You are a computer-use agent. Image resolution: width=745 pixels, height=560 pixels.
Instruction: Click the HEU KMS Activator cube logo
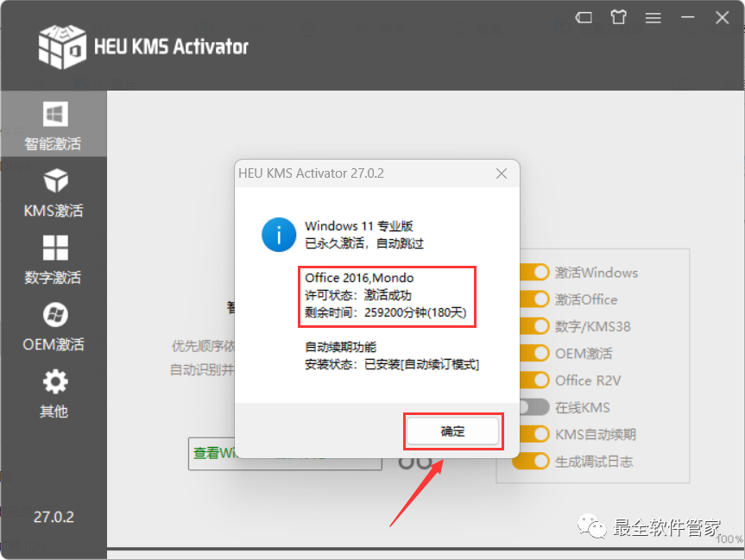[62, 47]
